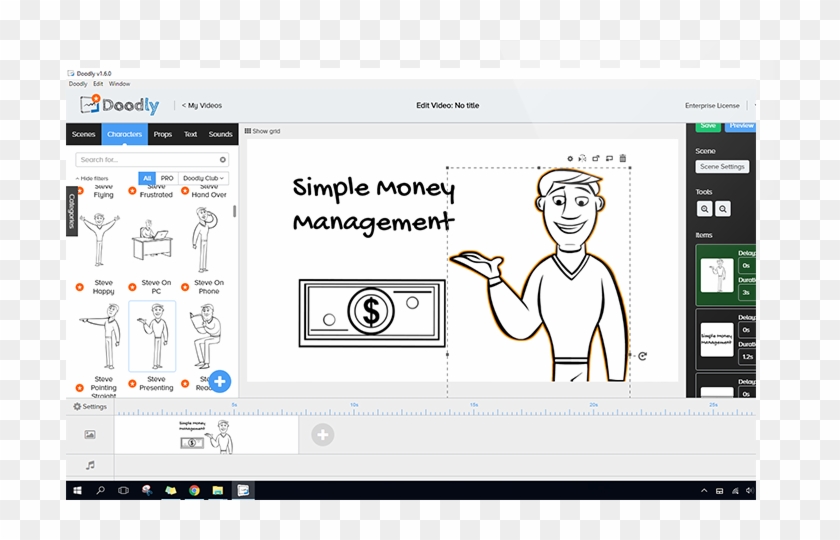Viewport: 840px width, 540px height.
Task: Collapse filters with Hide filters
Action: pyautogui.click(x=92, y=178)
